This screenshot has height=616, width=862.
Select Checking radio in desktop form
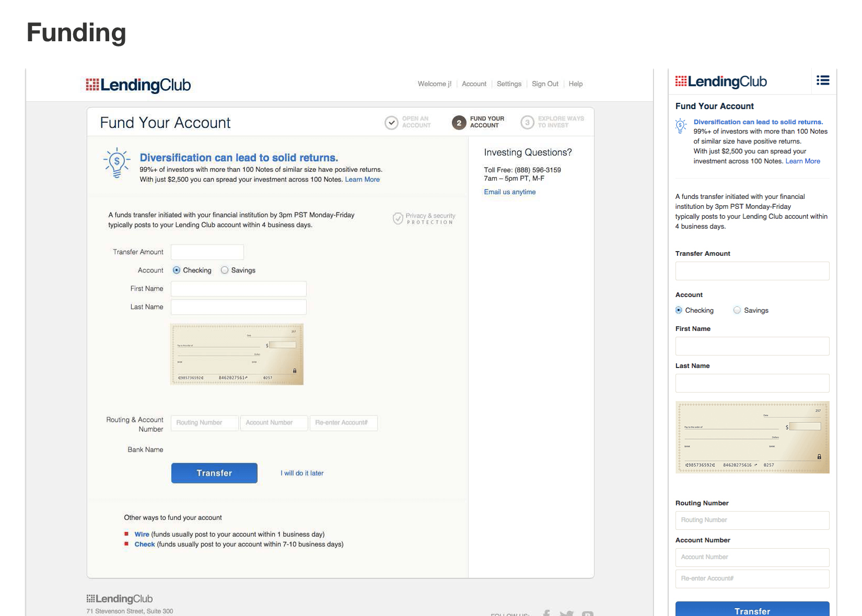[177, 270]
